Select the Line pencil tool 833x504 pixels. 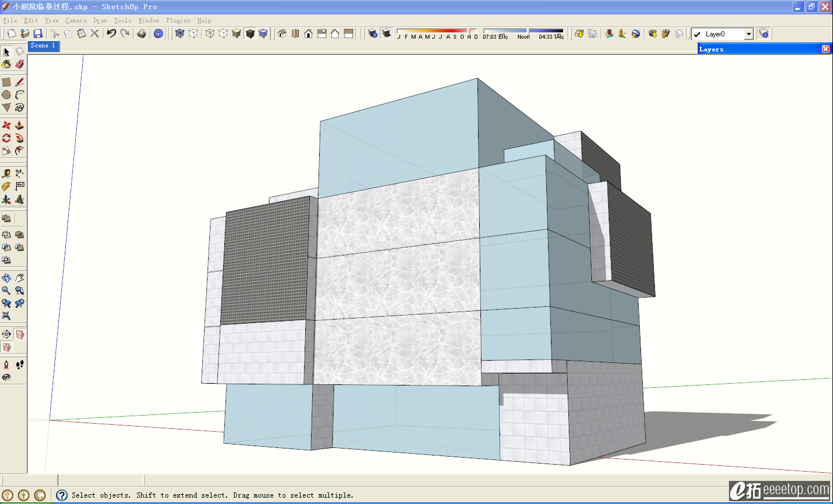click(20, 82)
